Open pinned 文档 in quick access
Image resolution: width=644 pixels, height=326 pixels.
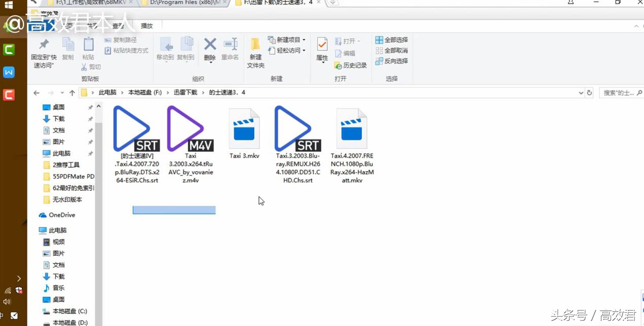(x=58, y=131)
